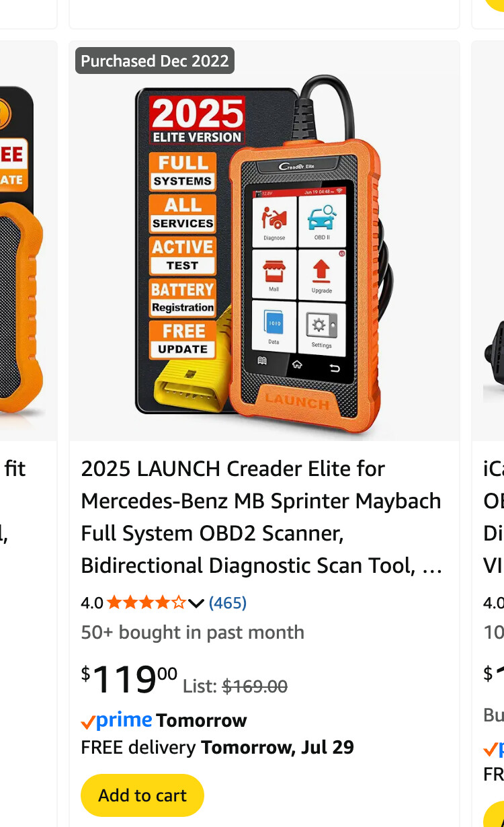Click Mall icon on scanner display
The width and height of the screenshot is (504, 827).
tap(274, 274)
